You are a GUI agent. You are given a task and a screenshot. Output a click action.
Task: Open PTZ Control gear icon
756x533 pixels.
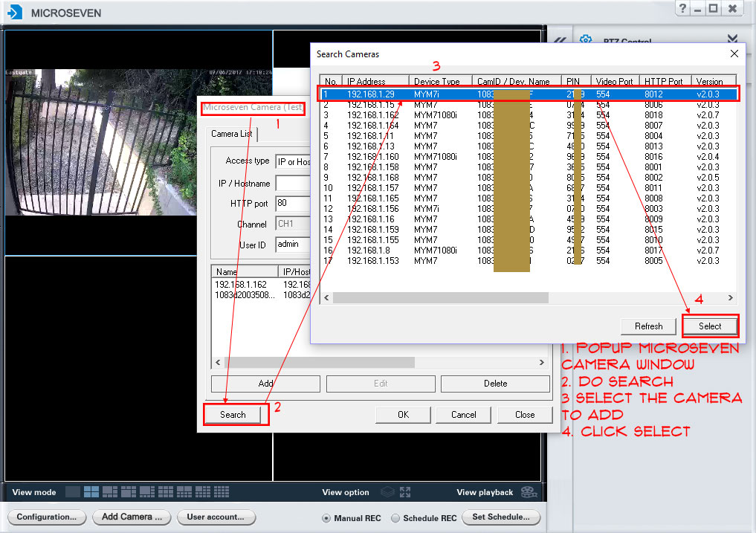[585, 39]
